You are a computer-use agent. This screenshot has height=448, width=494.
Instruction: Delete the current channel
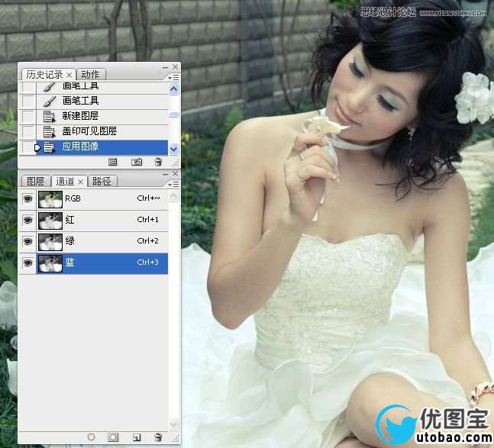click(x=159, y=437)
